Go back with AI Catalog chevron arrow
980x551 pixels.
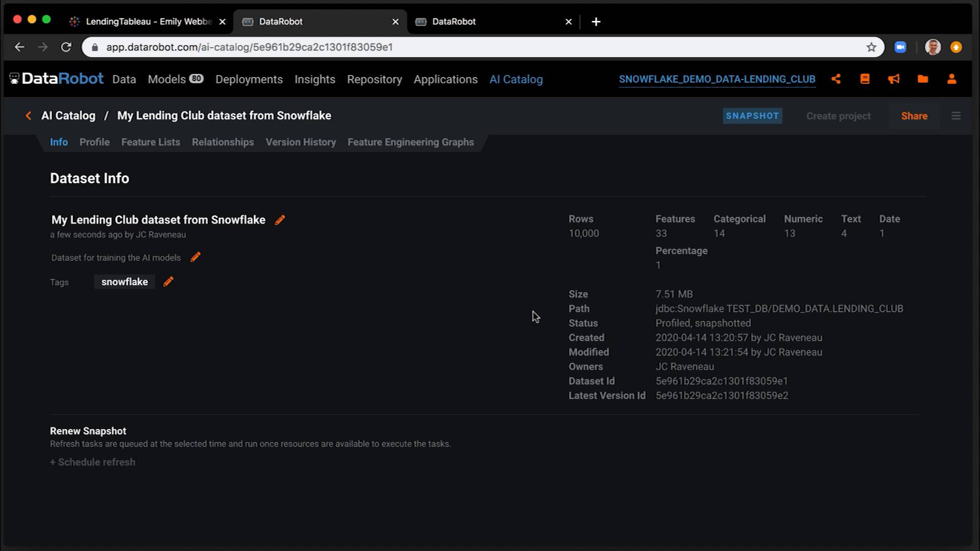29,116
